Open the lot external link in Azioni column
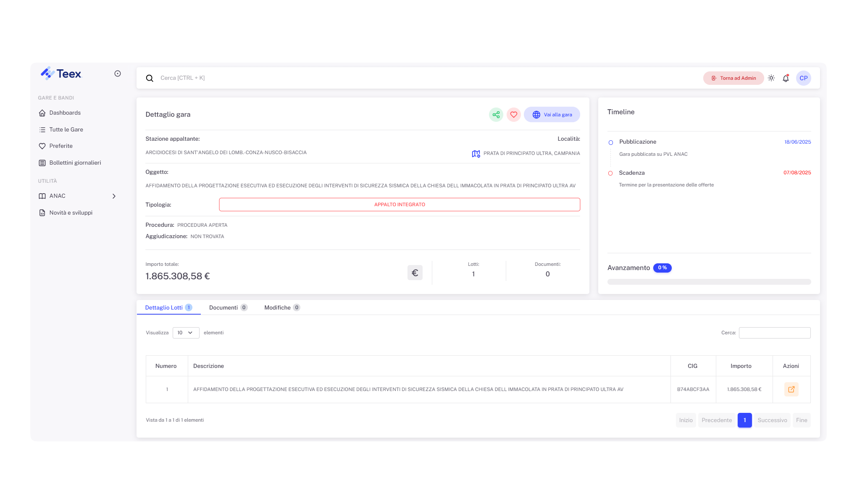The width and height of the screenshot is (857, 504). tap(791, 389)
